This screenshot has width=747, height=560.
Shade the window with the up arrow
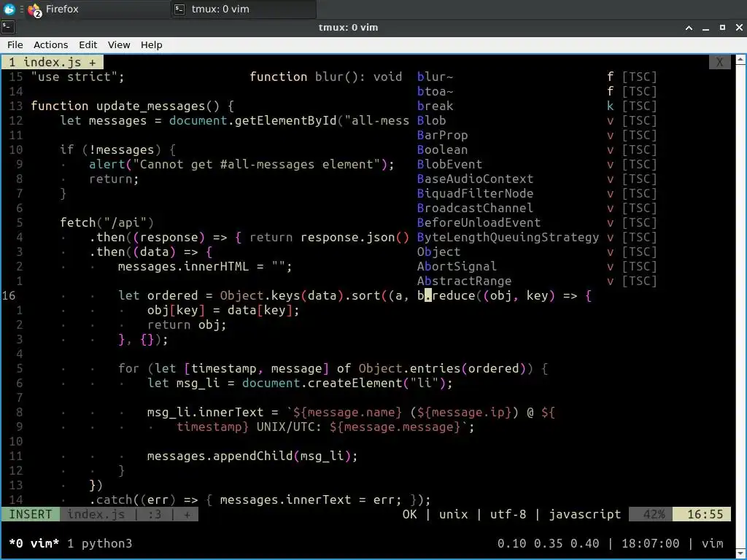pos(689,28)
